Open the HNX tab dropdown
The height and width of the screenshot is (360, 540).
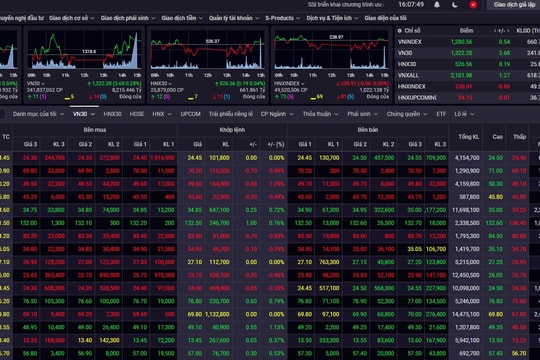coord(162,114)
